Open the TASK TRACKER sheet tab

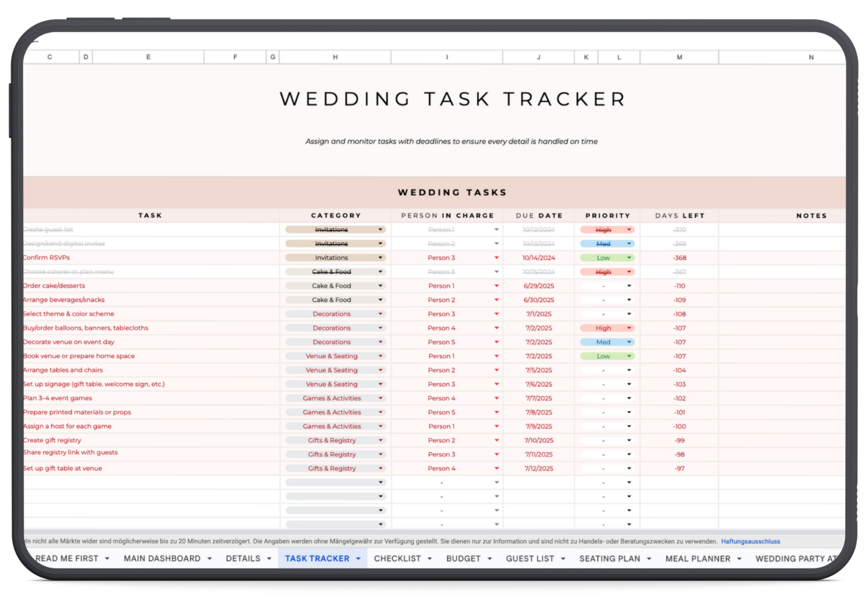click(x=317, y=559)
